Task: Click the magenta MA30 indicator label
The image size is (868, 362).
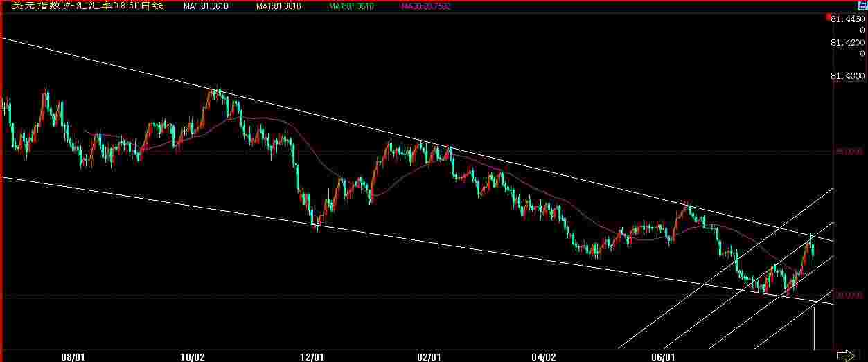Action: 425,6
